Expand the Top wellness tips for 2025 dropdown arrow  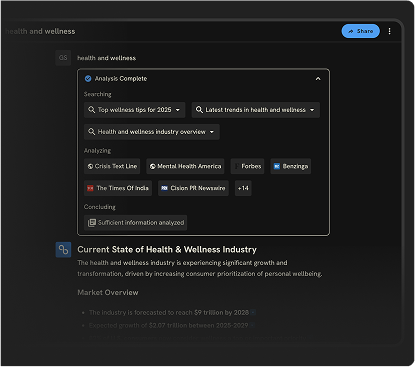click(x=178, y=110)
